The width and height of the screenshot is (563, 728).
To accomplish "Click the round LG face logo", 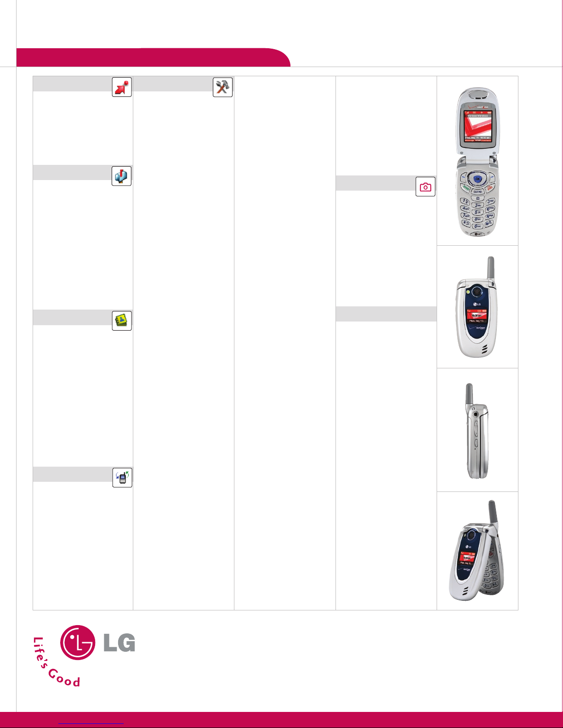I will click(x=78, y=642).
